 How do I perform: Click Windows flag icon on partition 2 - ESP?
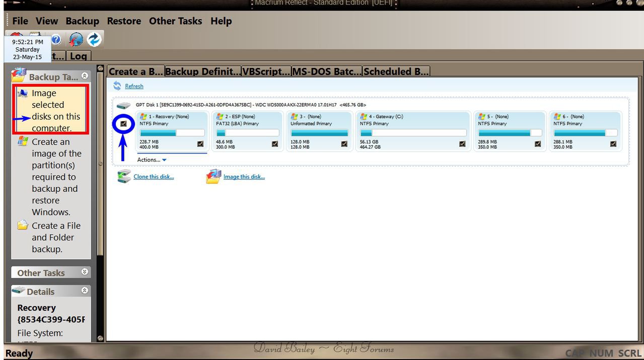(x=220, y=116)
